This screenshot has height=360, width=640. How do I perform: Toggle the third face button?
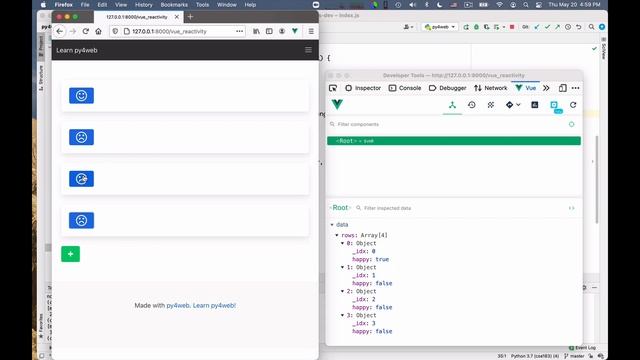coord(81,179)
